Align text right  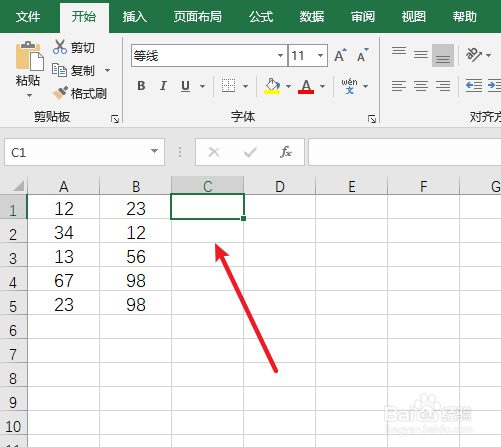tap(443, 86)
